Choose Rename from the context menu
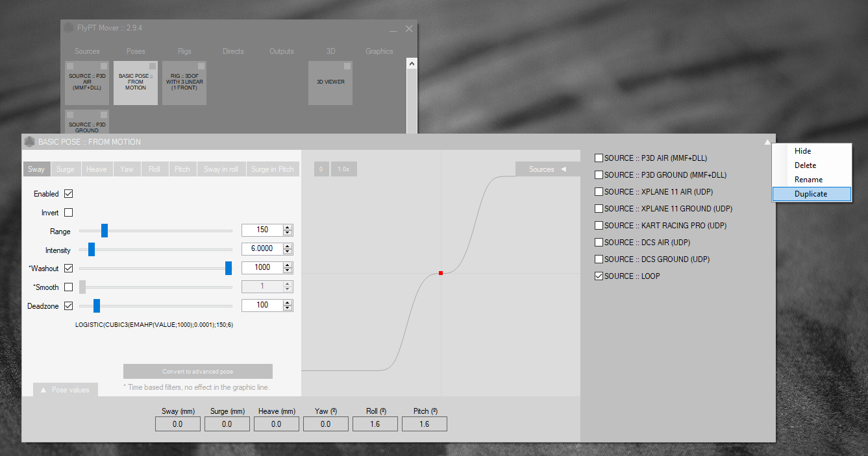 coord(812,180)
